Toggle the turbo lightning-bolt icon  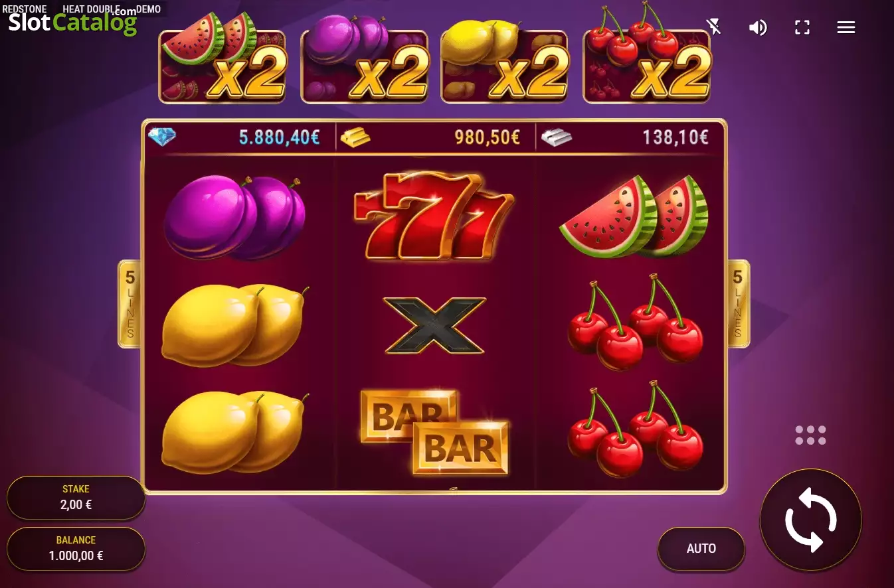tap(714, 27)
